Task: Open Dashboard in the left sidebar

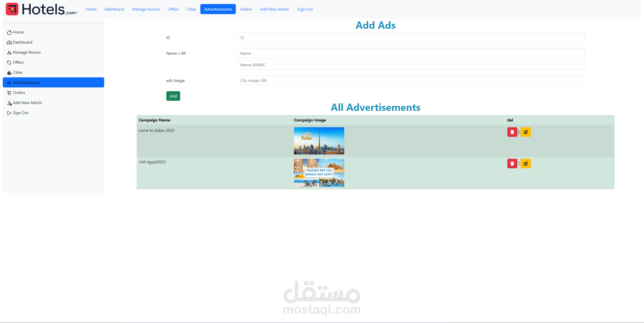Action: point(20,42)
